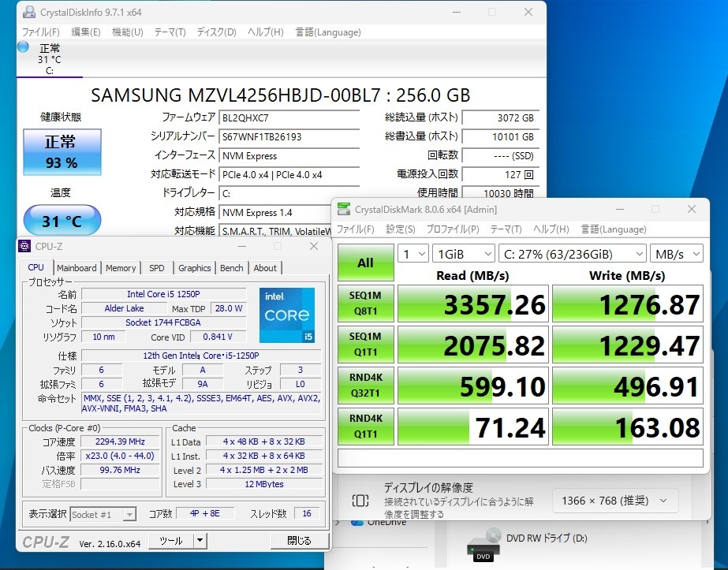Click the 599.10 RND4K read result
Viewport: 728px width, 570px height.
tap(473, 386)
